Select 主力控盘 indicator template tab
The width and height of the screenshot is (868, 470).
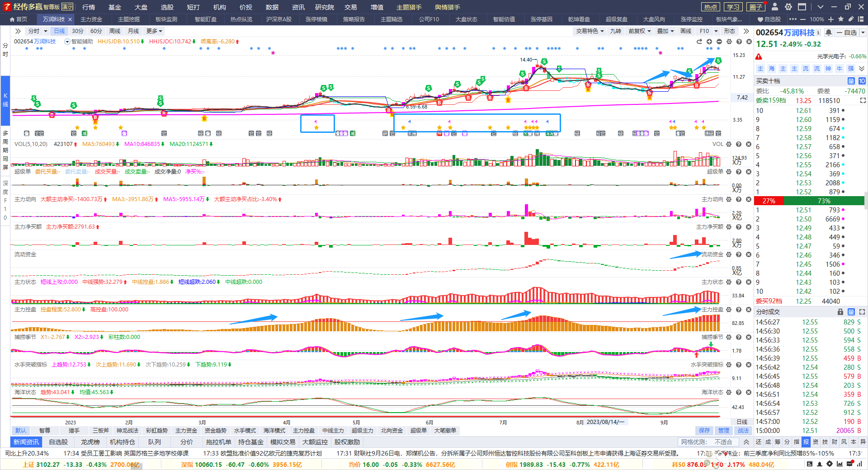point(303,430)
